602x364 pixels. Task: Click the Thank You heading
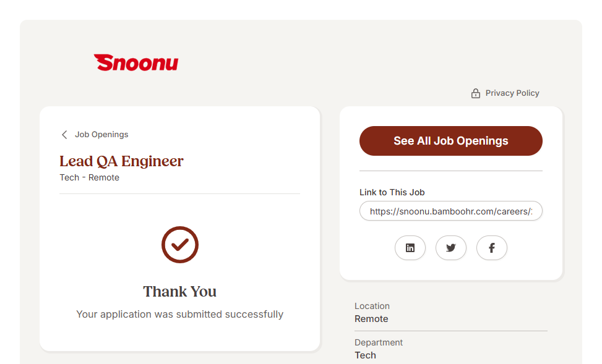180,292
